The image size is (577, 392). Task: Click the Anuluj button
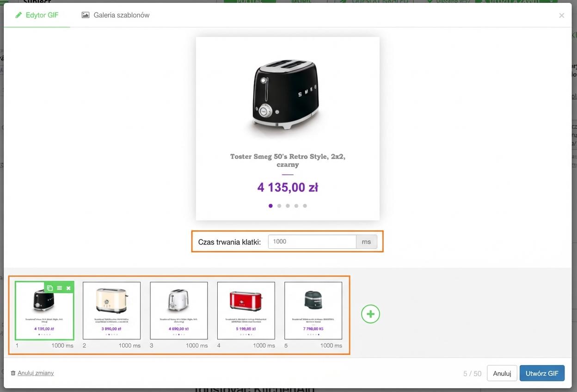(502, 374)
